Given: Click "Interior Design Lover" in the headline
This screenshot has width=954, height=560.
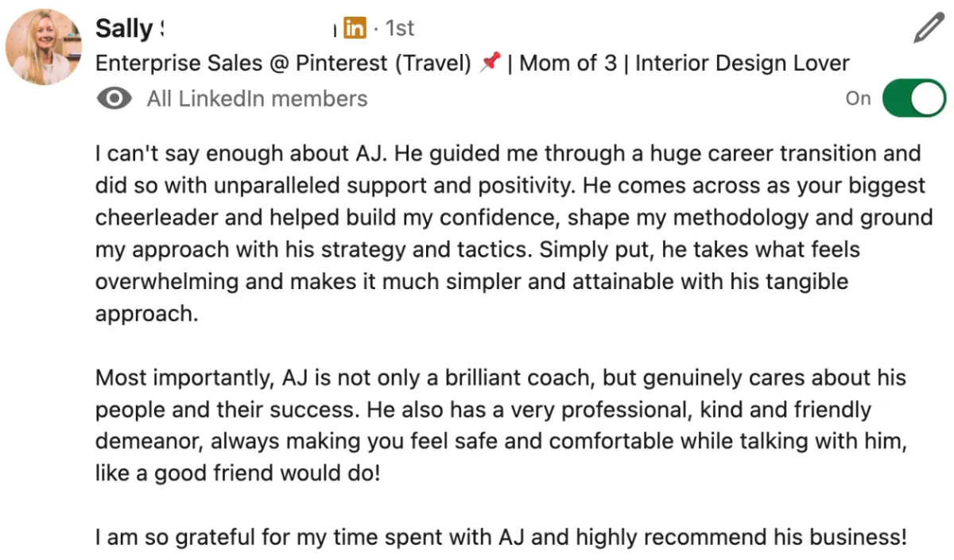Looking at the screenshot, I should (742, 64).
